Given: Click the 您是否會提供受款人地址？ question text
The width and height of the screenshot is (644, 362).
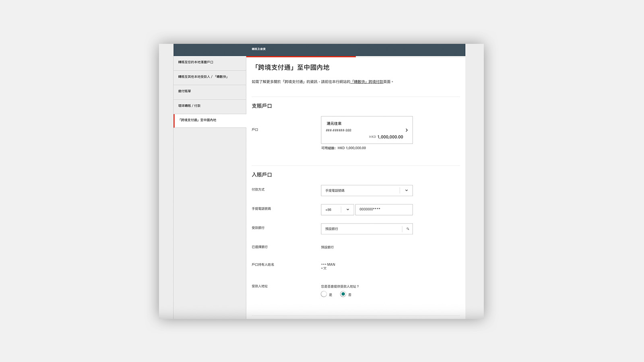Looking at the screenshot, I should 340,286.
